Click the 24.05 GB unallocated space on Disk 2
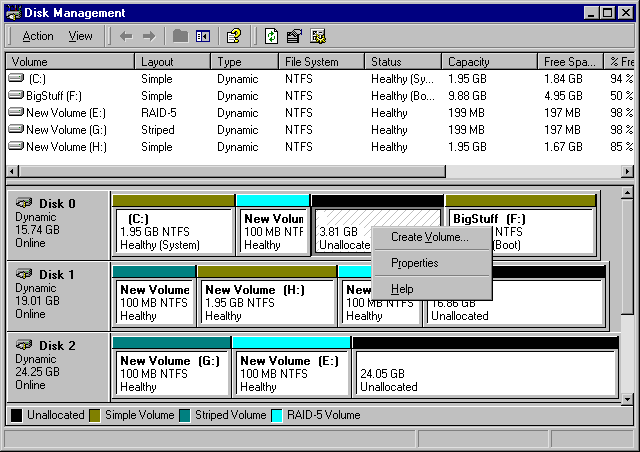 coord(483,373)
